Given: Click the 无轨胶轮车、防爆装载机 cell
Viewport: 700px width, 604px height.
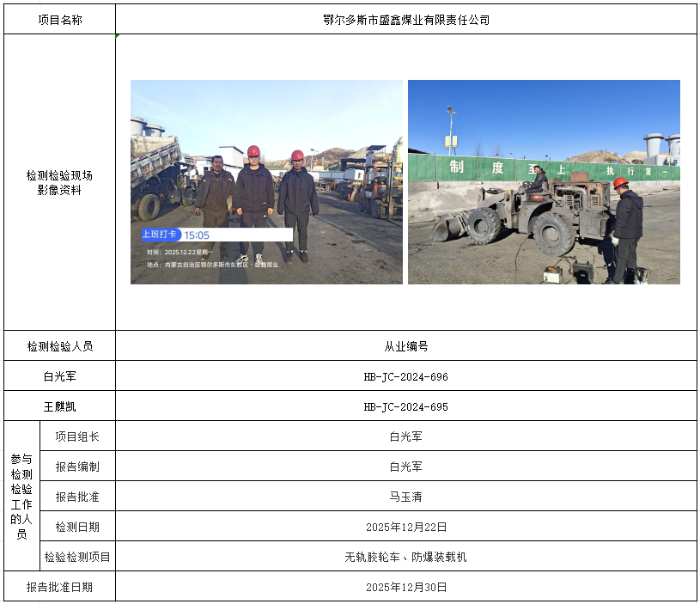Looking at the screenshot, I should (x=405, y=557).
